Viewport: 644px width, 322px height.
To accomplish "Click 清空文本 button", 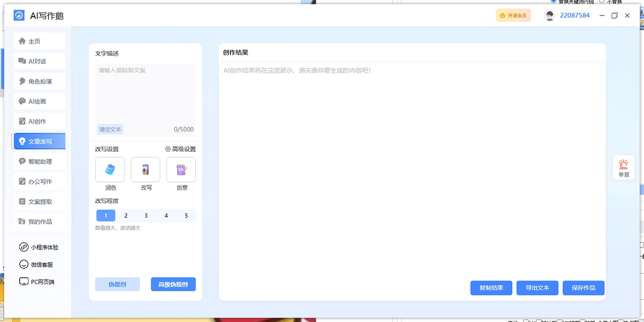I will (110, 129).
